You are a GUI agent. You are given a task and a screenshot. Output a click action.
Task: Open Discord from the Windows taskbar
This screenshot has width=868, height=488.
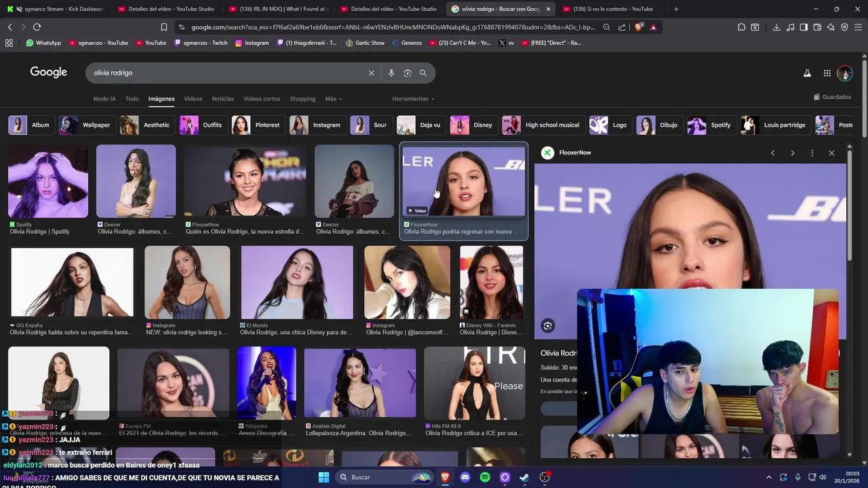(465, 477)
